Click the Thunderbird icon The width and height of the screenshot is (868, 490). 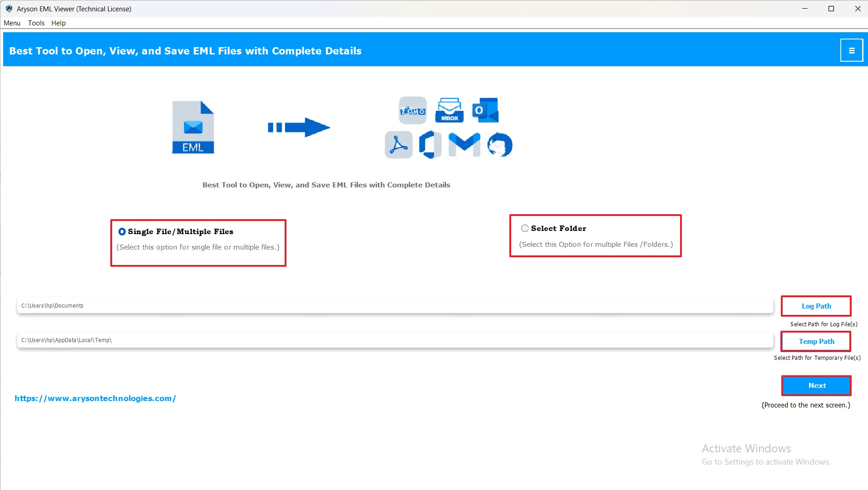(x=499, y=145)
